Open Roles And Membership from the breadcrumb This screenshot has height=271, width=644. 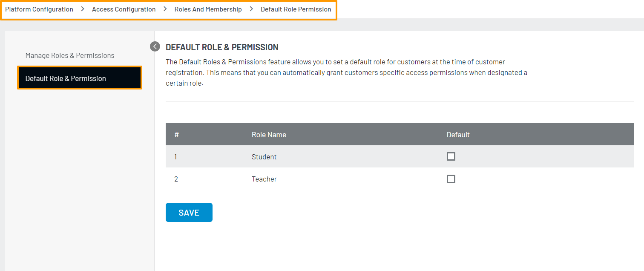[x=208, y=9]
